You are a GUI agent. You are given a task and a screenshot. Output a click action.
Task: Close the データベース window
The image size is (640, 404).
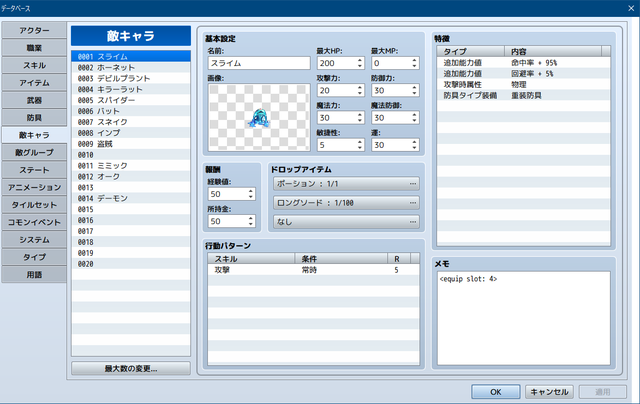tap(631, 8)
